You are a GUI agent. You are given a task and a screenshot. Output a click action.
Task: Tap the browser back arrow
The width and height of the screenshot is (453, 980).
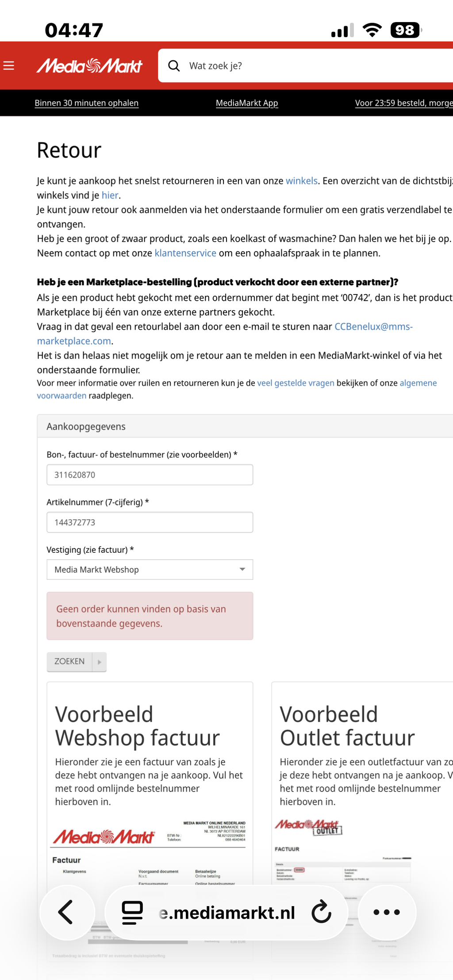66,912
